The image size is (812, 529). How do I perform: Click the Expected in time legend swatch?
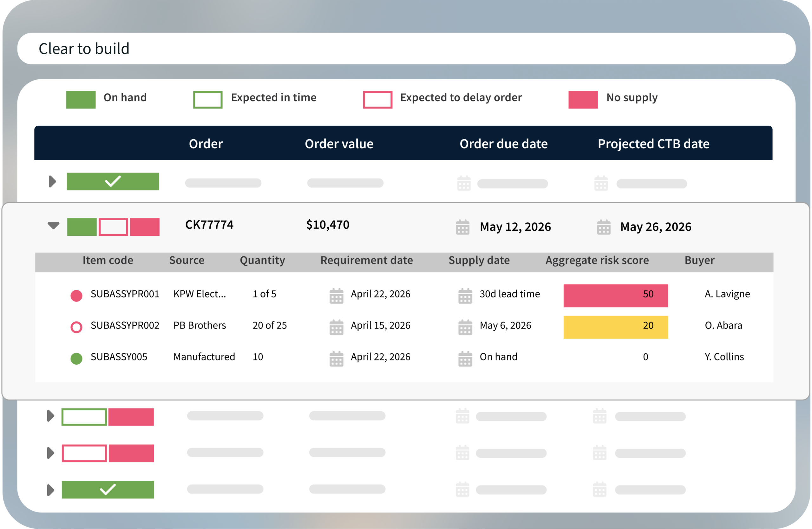[208, 100]
